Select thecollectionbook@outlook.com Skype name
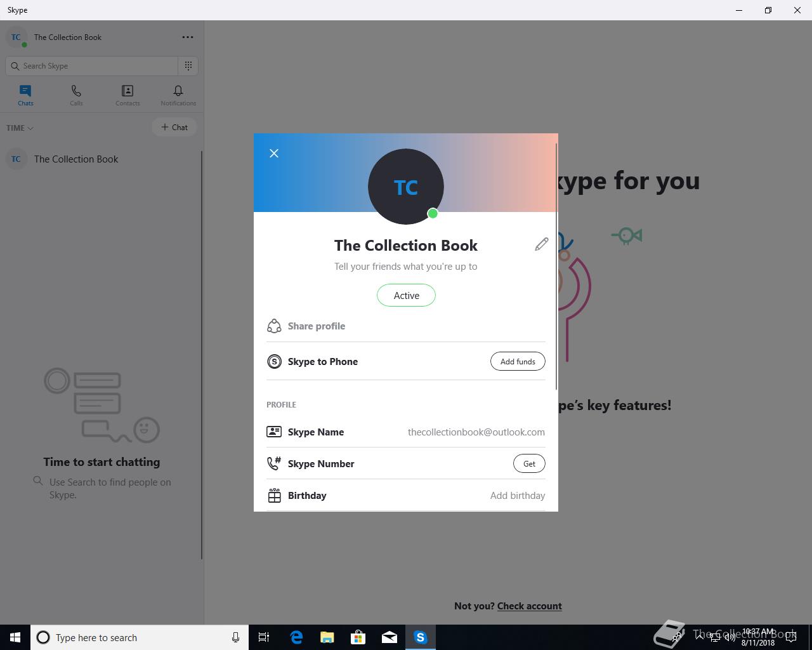Image resolution: width=812 pixels, height=650 pixels. pos(476,432)
